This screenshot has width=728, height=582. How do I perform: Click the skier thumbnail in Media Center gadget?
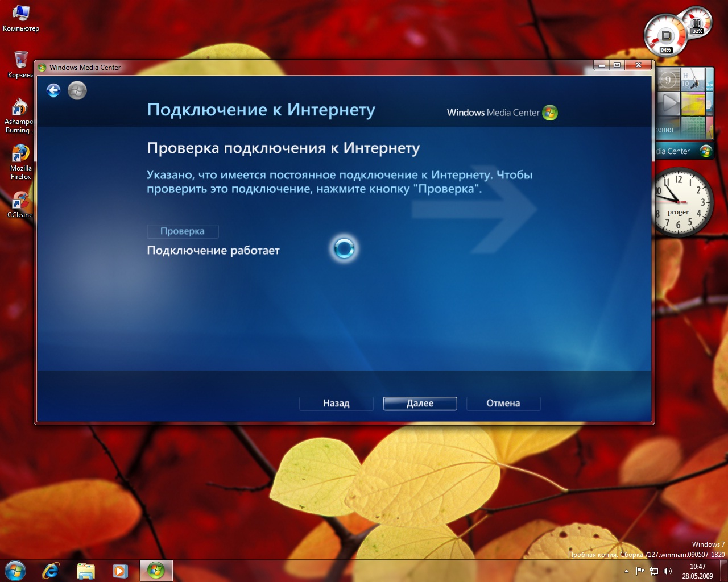click(693, 79)
